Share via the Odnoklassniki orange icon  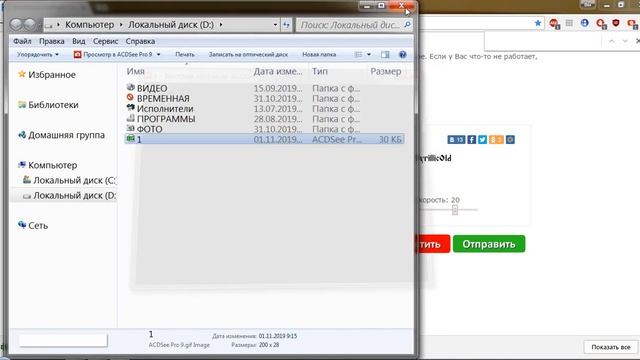[x=496, y=140]
